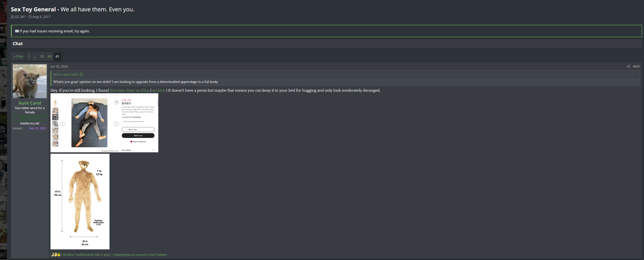
Task: Click the user icon beside GS 281
Action: click(x=13, y=17)
